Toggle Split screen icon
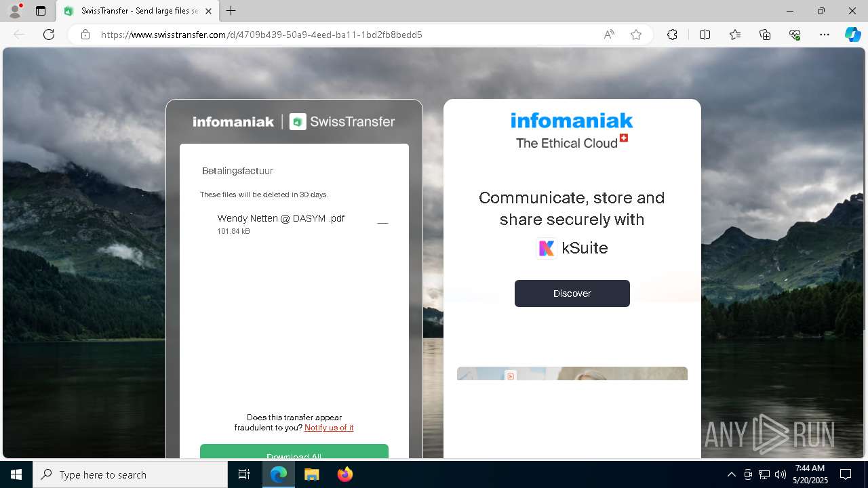 click(705, 35)
